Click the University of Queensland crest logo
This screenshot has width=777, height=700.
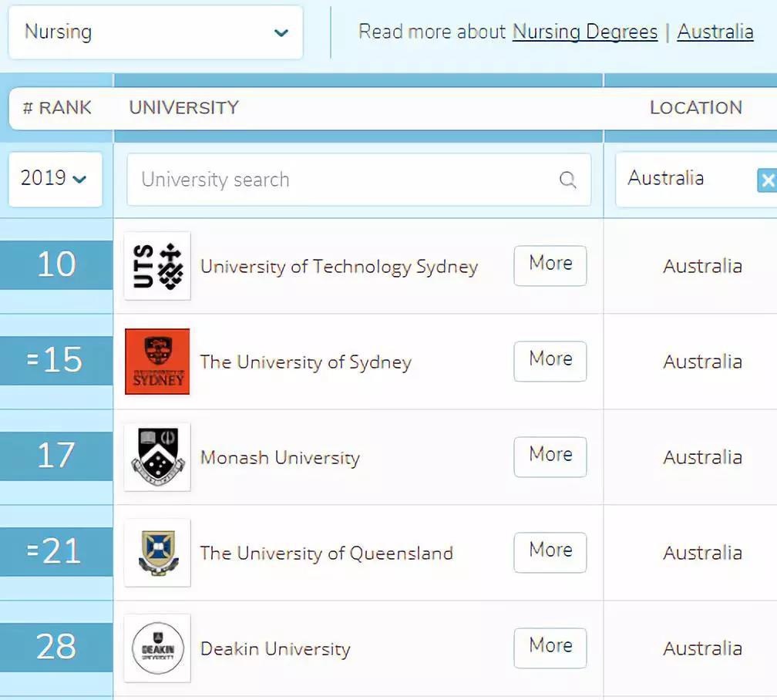tap(157, 553)
